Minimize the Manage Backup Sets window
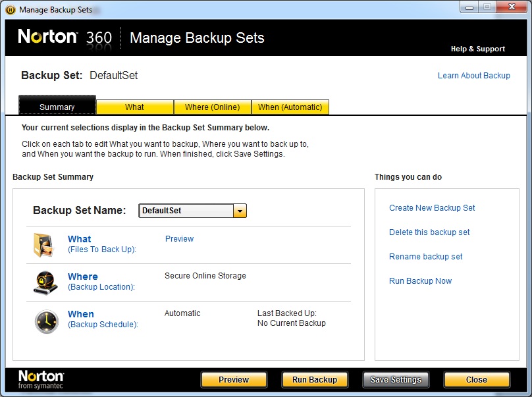532x397 pixels. [469, 7]
